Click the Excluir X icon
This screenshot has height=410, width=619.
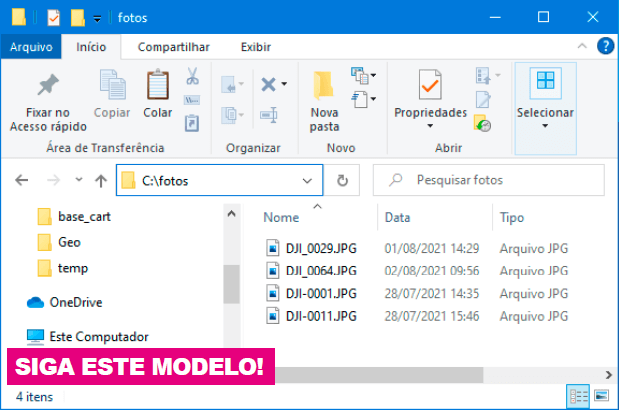point(268,84)
